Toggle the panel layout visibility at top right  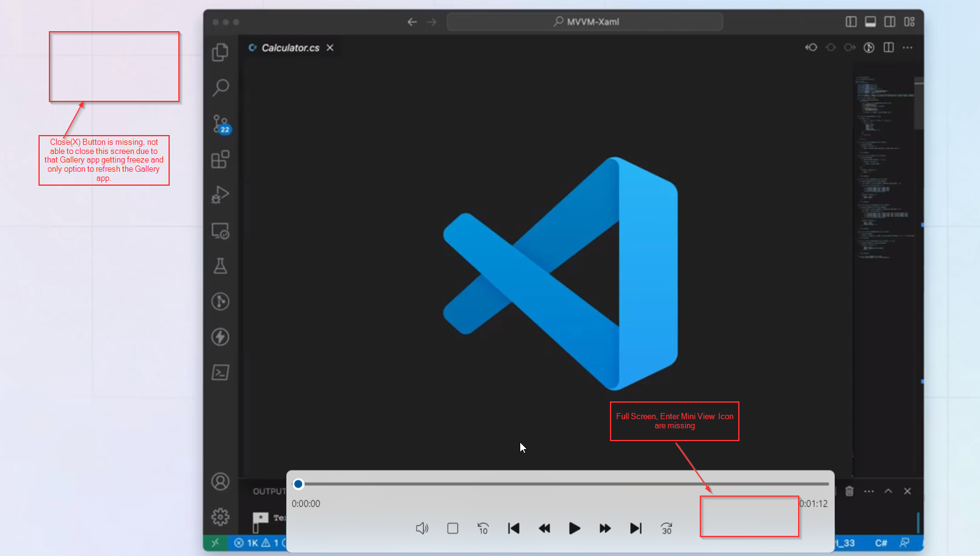pyautogui.click(x=870, y=21)
